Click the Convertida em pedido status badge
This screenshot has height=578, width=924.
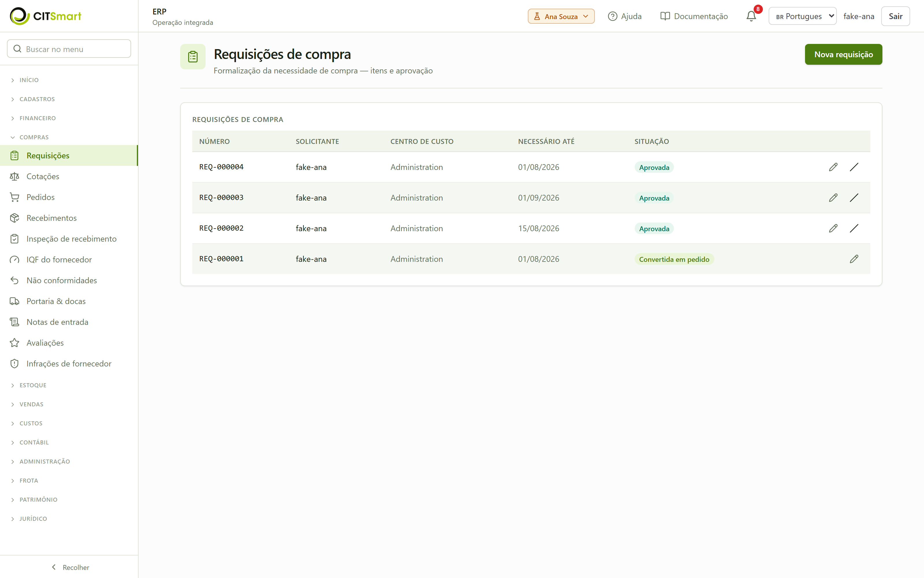tap(674, 259)
